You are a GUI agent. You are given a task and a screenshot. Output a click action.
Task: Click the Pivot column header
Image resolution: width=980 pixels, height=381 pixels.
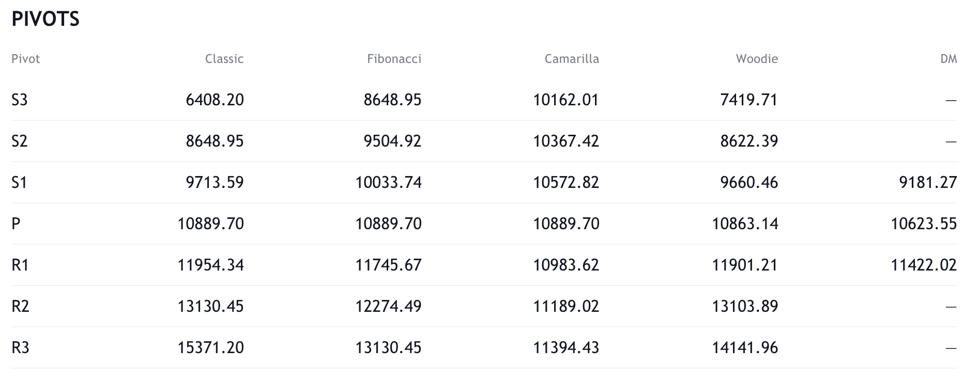pyautogui.click(x=25, y=59)
